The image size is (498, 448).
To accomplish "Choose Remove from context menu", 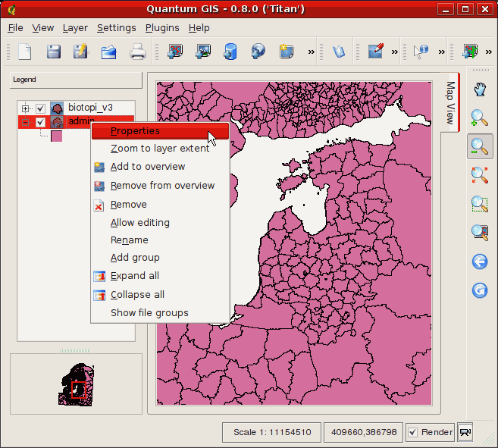I will point(160,205).
